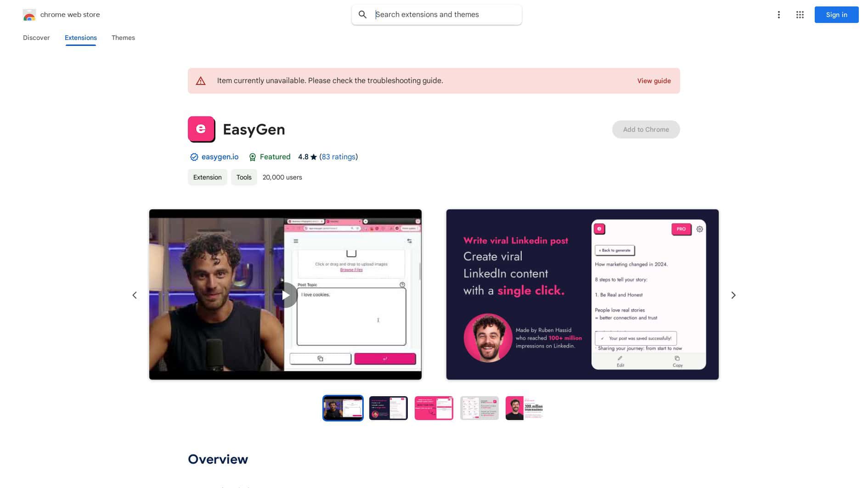Click the search magnifier icon
The height and width of the screenshot is (488, 868).
point(363,14)
